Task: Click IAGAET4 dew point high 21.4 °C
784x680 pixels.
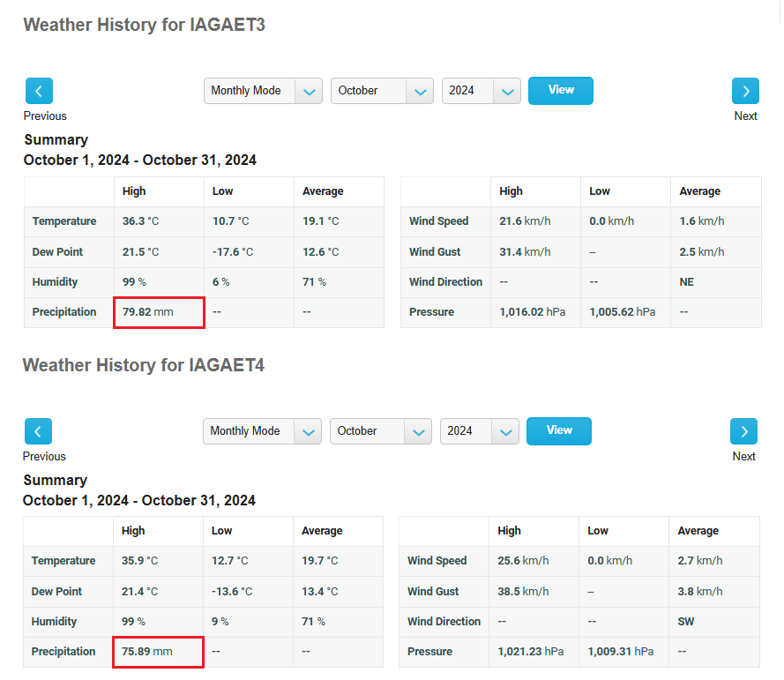Action: [139, 592]
